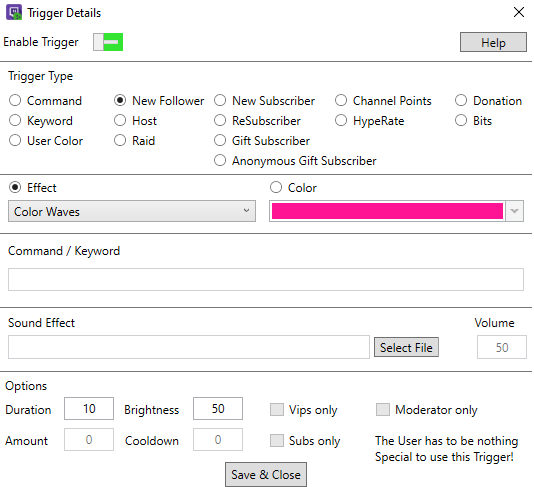This screenshot has width=534, height=487.
Task: Pick the Bits trigger type
Action: pos(461,120)
